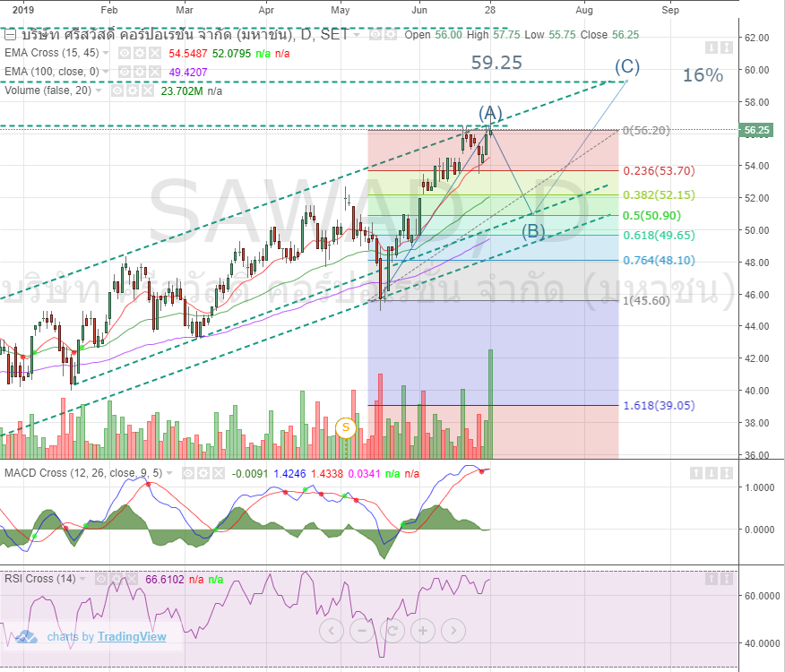Select the 16% text annotation

(x=703, y=75)
